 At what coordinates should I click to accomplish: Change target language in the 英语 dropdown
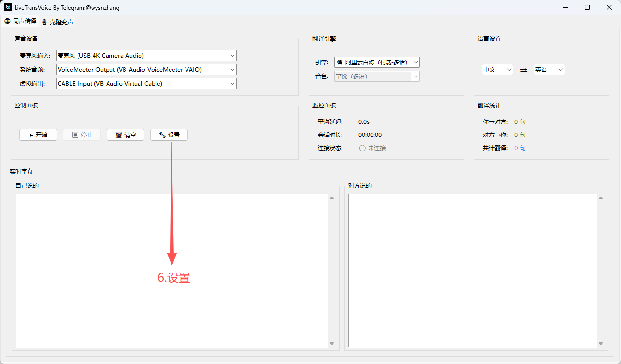[x=549, y=70]
